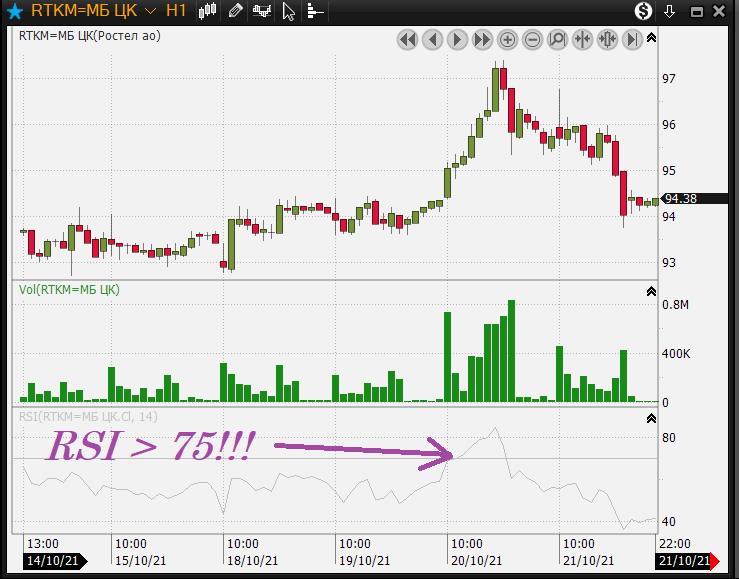Collapse the price panel with chevrons
This screenshot has height=579, width=739.
click(651, 37)
